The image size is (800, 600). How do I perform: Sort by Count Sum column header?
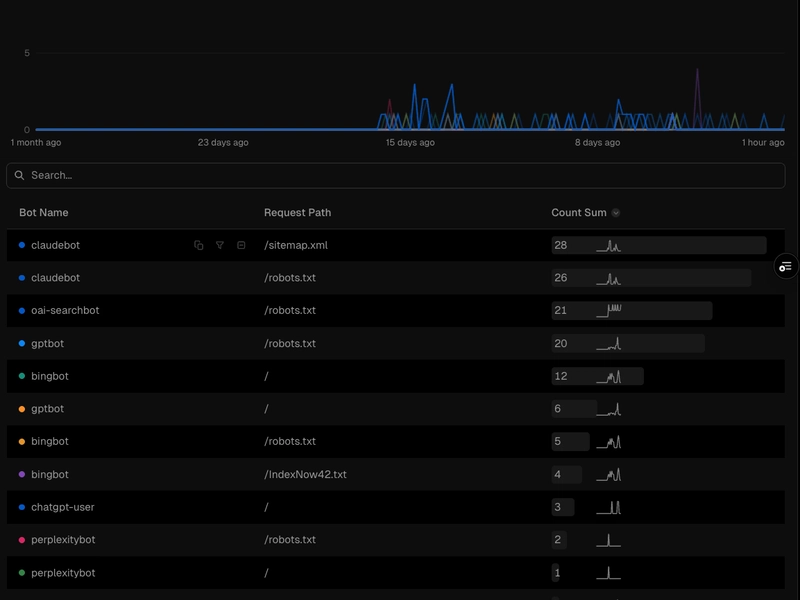point(579,213)
